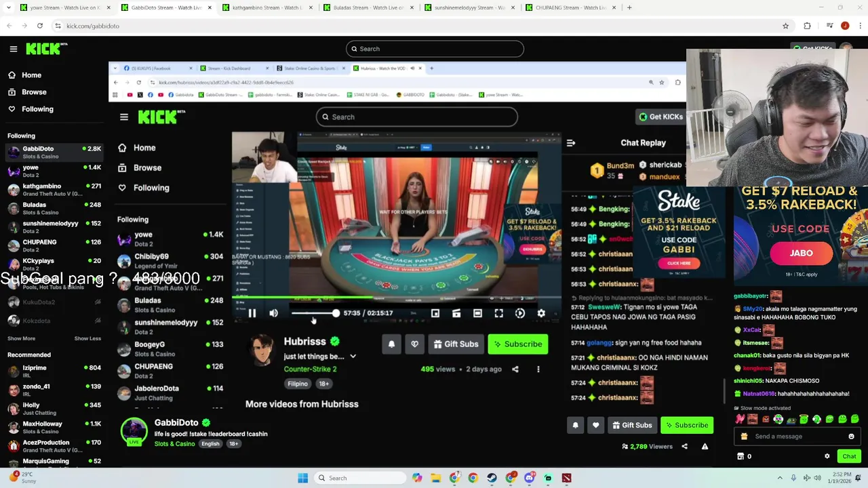This screenshot has height=488, width=868.
Task: Open the emoji picker in chat input
Action: coord(851,436)
